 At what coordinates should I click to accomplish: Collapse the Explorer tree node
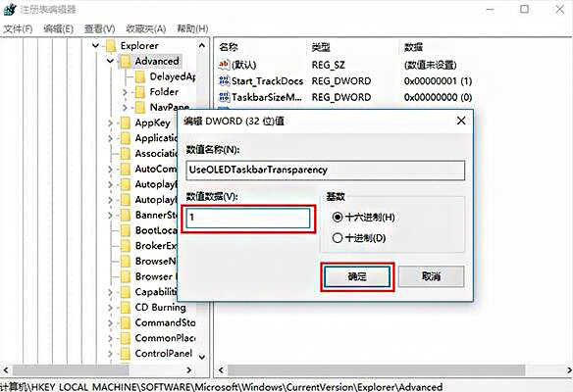96,46
